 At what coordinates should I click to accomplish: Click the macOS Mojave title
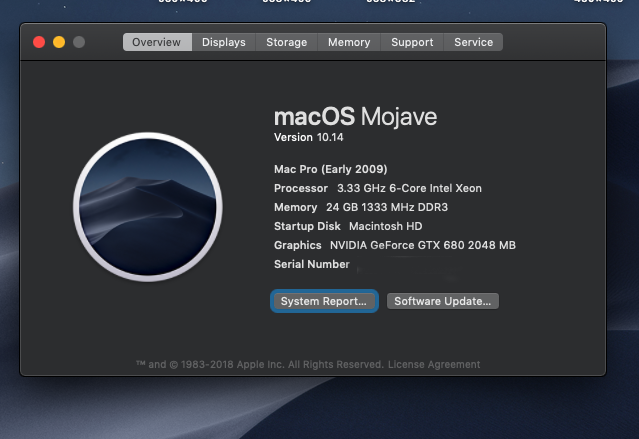355,117
